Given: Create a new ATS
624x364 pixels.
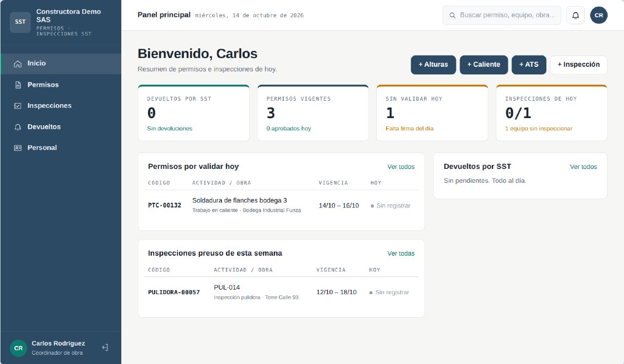Looking at the screenshot, I should [x=529, y=65].
